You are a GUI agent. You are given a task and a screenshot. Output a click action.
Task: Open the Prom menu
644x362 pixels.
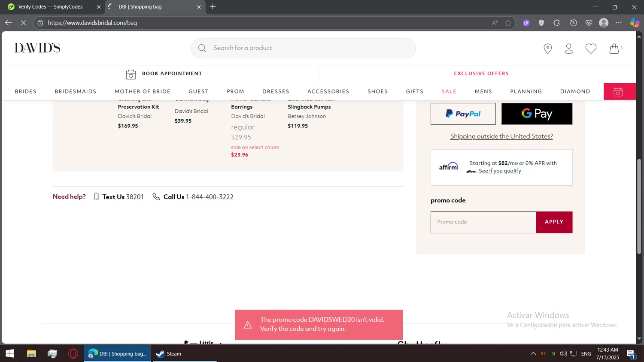235,92
